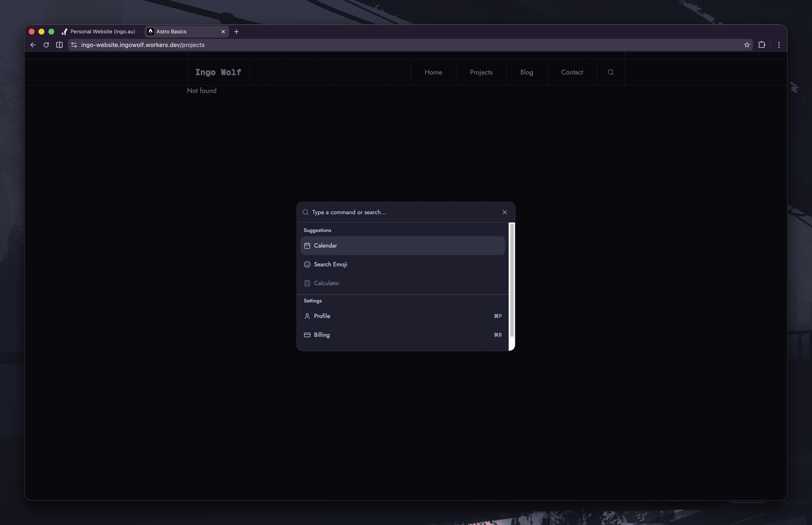This screenshot has width=812, height=525.
Task: Switch to the Personal Website (ingo.au) tab
Action: click(102, 32)
